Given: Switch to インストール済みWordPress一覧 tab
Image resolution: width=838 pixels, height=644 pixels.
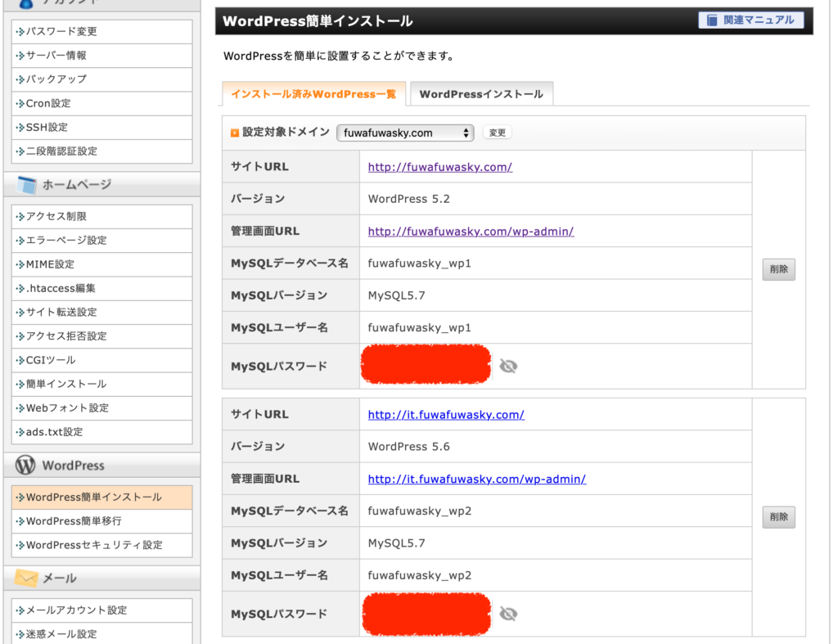Looking at the screenshot, I should pos(313,94).
